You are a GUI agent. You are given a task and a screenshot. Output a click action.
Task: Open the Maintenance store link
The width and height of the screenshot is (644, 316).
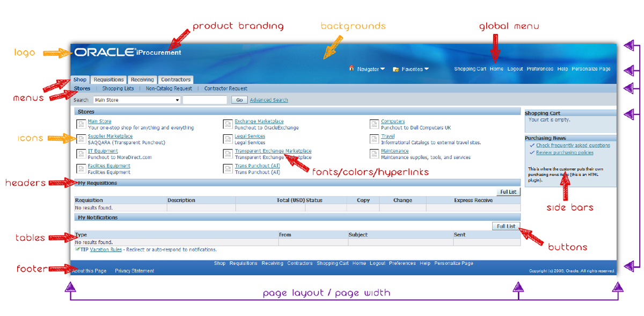point(395,151)
